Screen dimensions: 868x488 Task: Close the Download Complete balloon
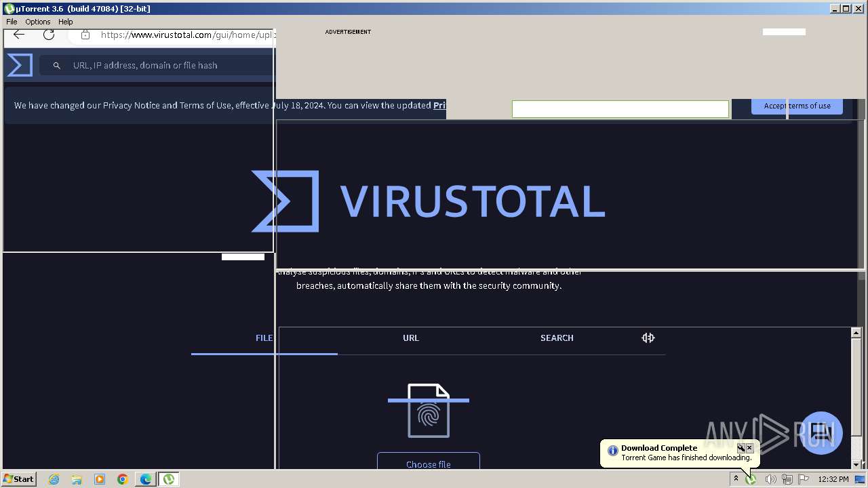[x=749, y=448]
